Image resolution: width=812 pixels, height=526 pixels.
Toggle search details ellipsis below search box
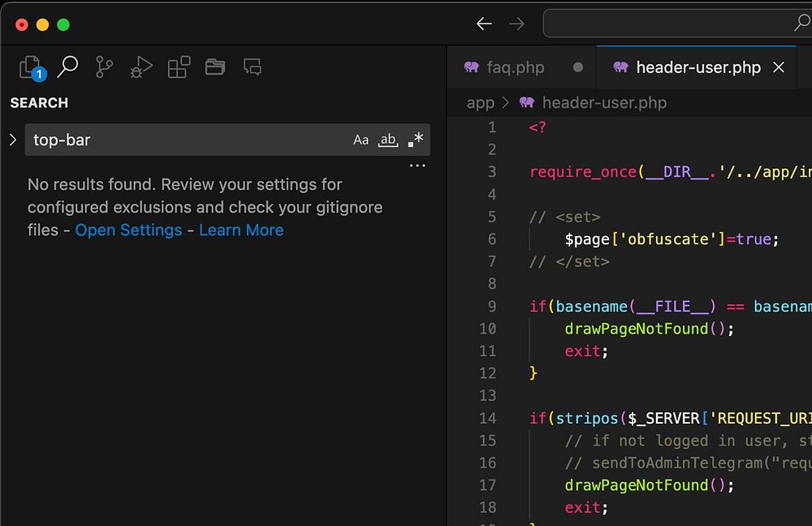417,166
